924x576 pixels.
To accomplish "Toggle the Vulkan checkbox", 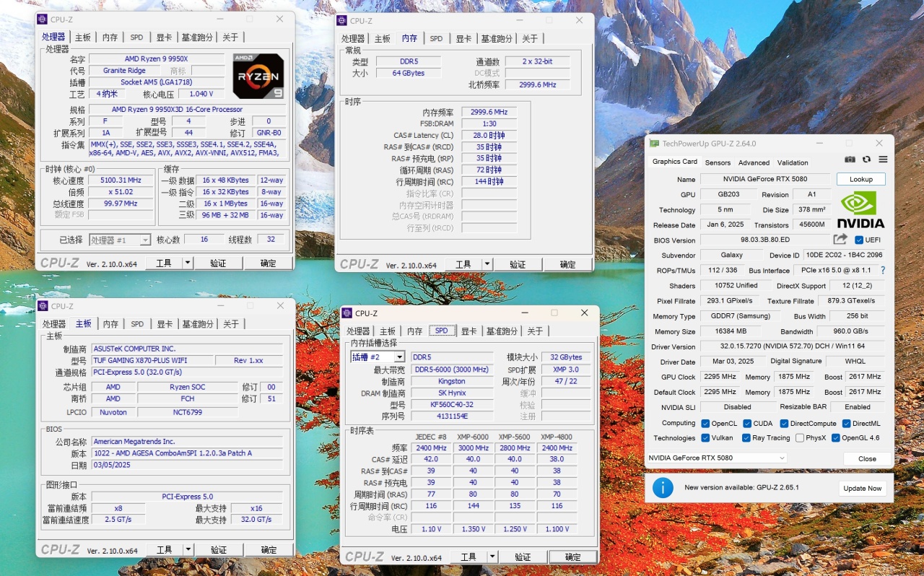I will (705, 438).
